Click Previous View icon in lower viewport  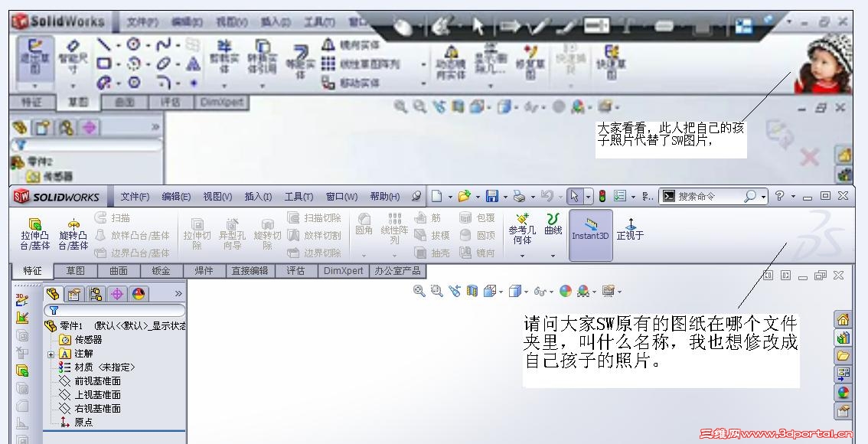(x=455, y=291)
